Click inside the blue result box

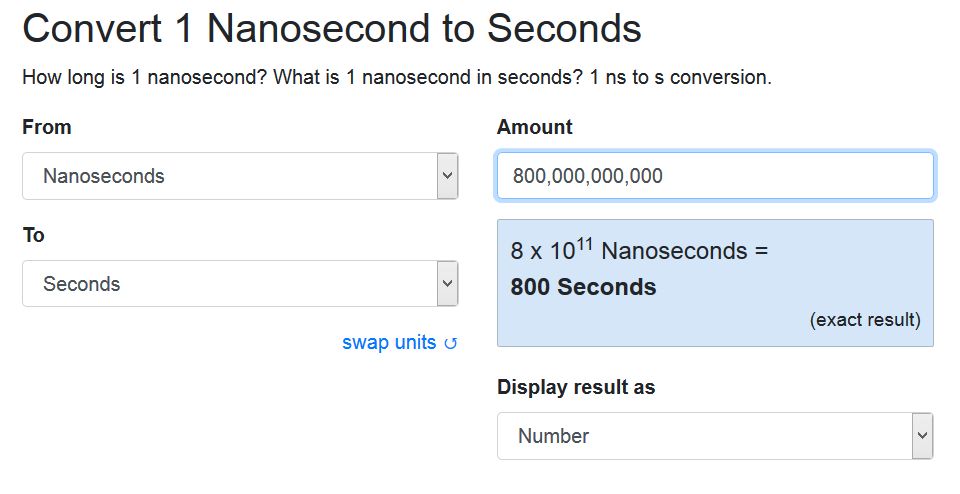pos(715,283)
